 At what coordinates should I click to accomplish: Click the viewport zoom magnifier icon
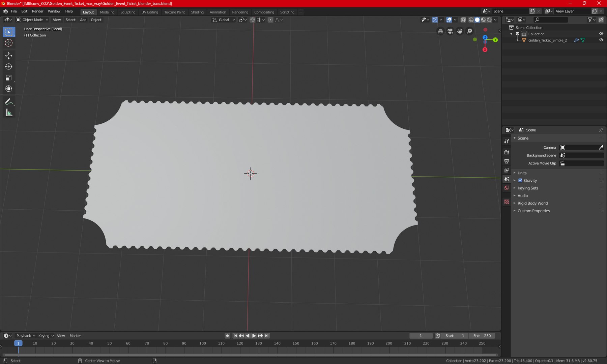click(x=469, y=31)
